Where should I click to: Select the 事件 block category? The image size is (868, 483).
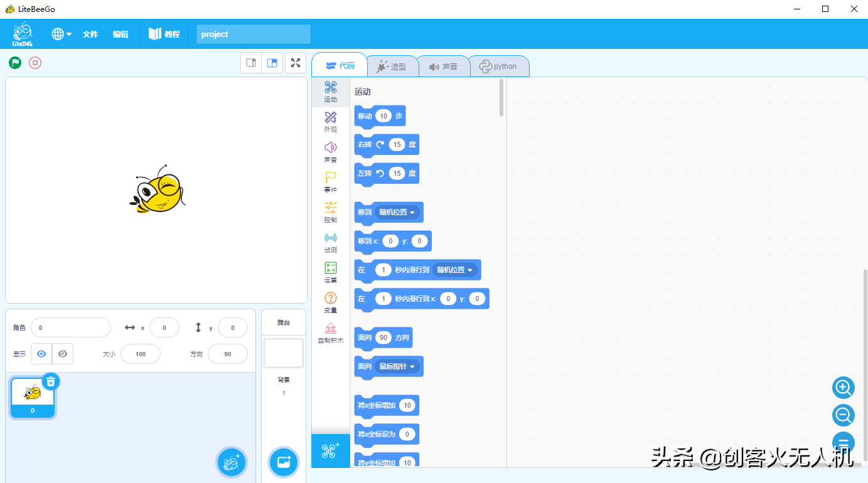(x=331, y=182)
